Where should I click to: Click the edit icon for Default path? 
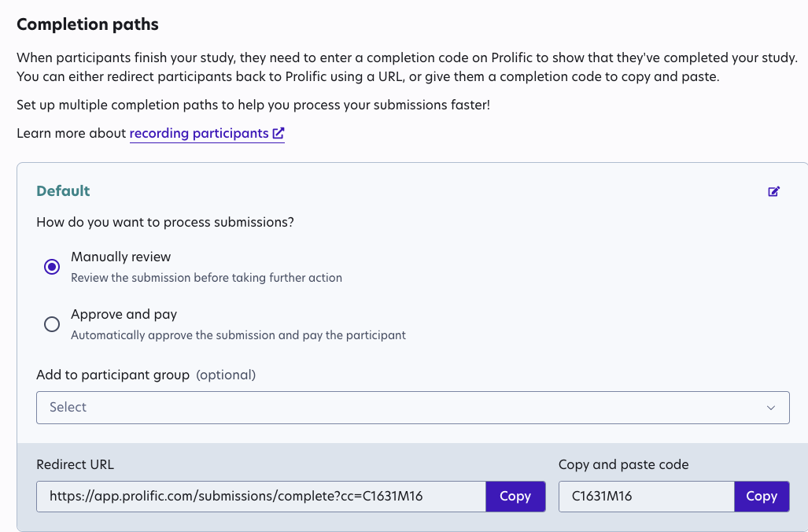click(x=774, y=191)
